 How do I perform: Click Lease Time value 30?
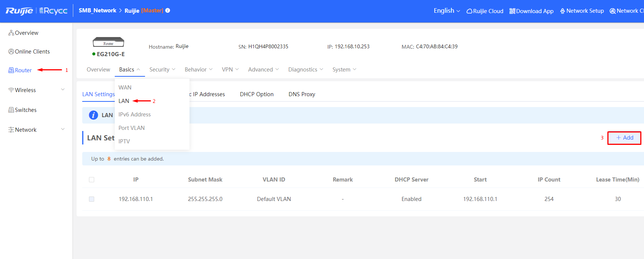(618, 199)
